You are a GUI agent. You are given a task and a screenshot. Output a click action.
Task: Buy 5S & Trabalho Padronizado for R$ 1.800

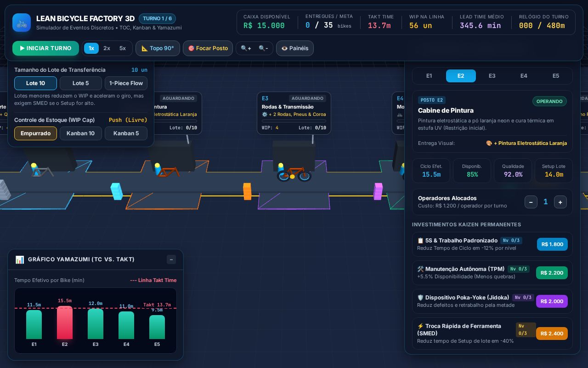pyautogui.click(x=552, y=244)
